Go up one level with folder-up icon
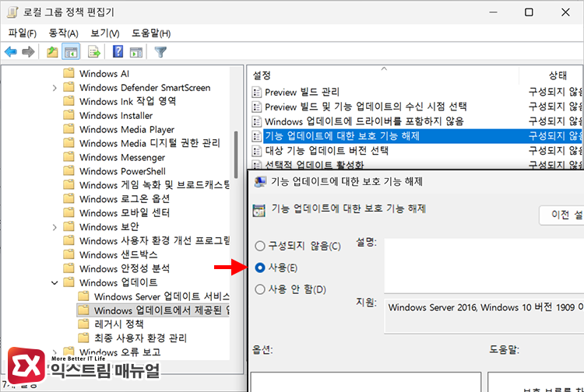The height and width of the screenshot is (392, 584). click(x=52, y=52)
